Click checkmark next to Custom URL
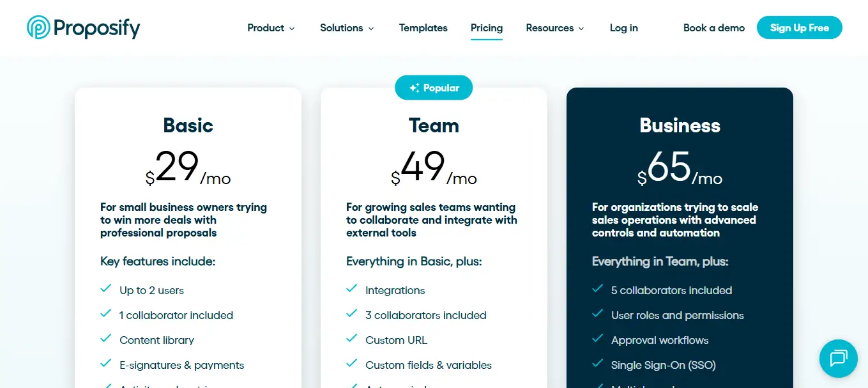The width and height of the screenshot is (868, 388). (x=352, y=339)
